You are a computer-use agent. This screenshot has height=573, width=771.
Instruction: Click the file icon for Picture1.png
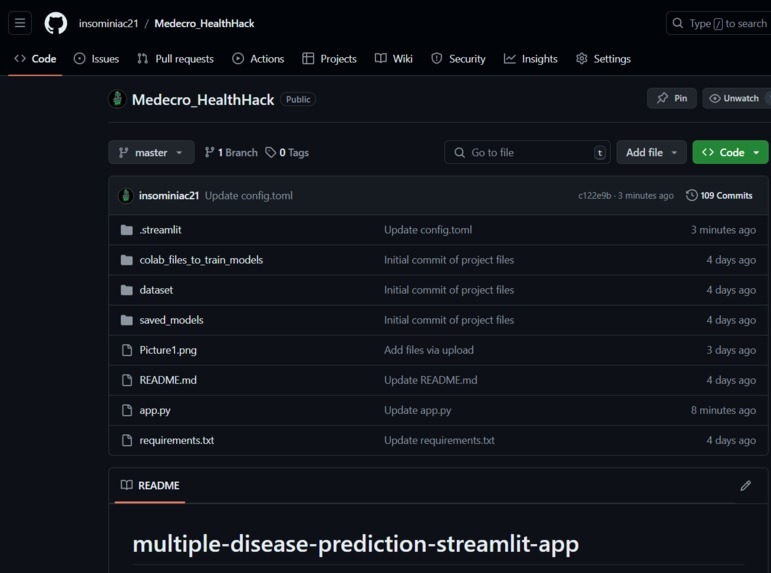click(x=127, y=350)
